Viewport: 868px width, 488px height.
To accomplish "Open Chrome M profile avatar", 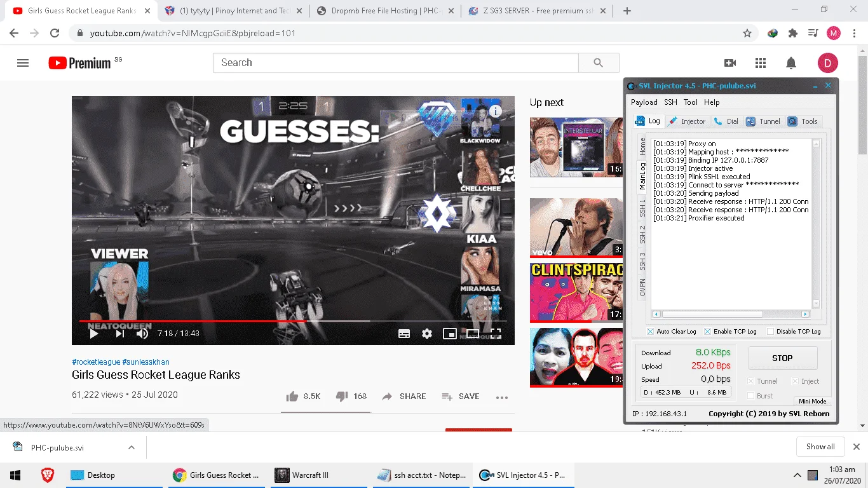I will [834, 33].
